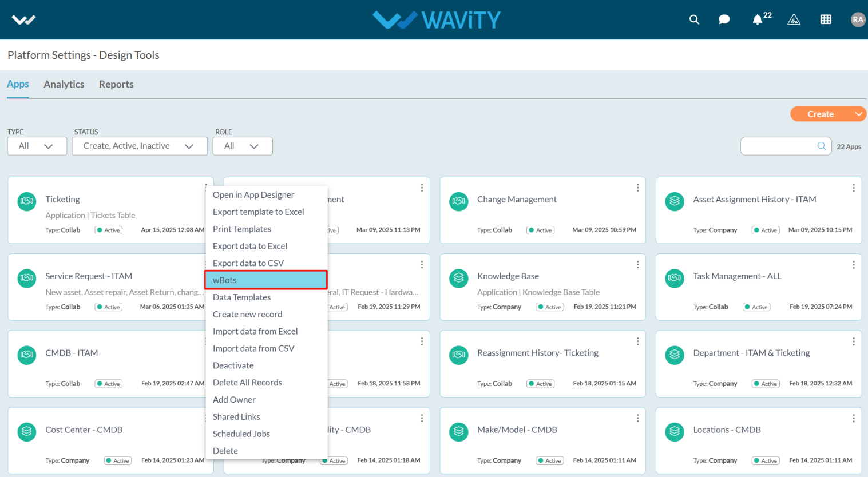Click the CMDB - ITAM app icon
This screenshot has height=477, width=868.
(x=27, y=355)
